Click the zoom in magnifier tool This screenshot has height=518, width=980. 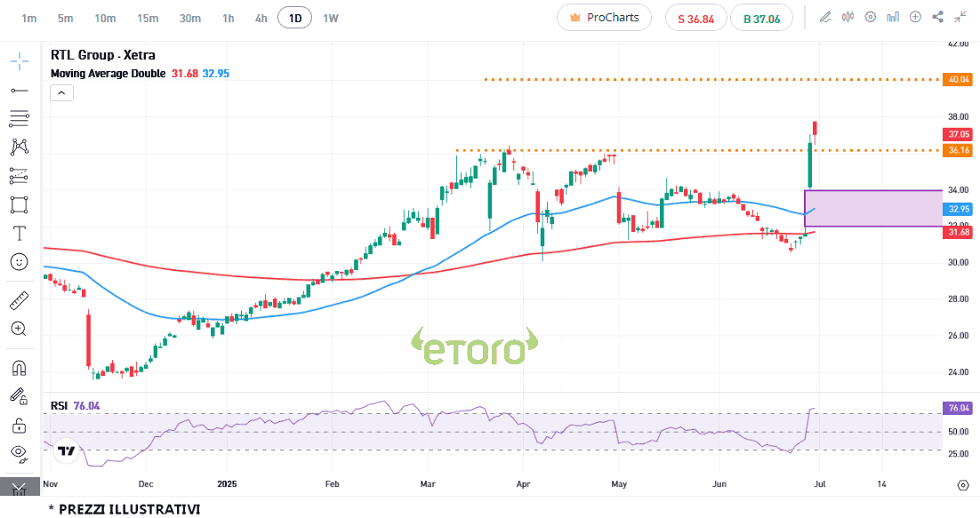(19, 329)
